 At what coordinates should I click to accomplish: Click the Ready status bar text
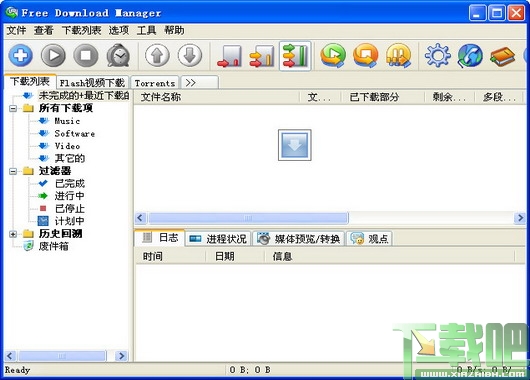point(18,370)
